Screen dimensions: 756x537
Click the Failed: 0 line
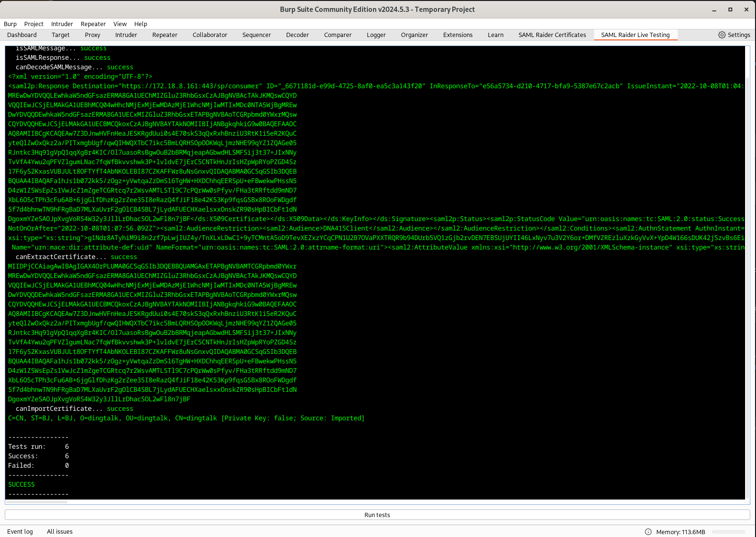coord(38,465)
